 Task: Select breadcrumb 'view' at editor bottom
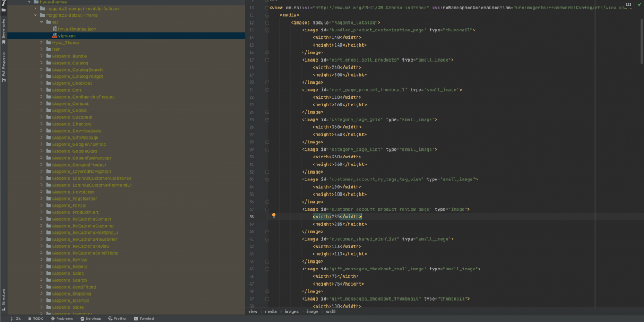point(253,312)
